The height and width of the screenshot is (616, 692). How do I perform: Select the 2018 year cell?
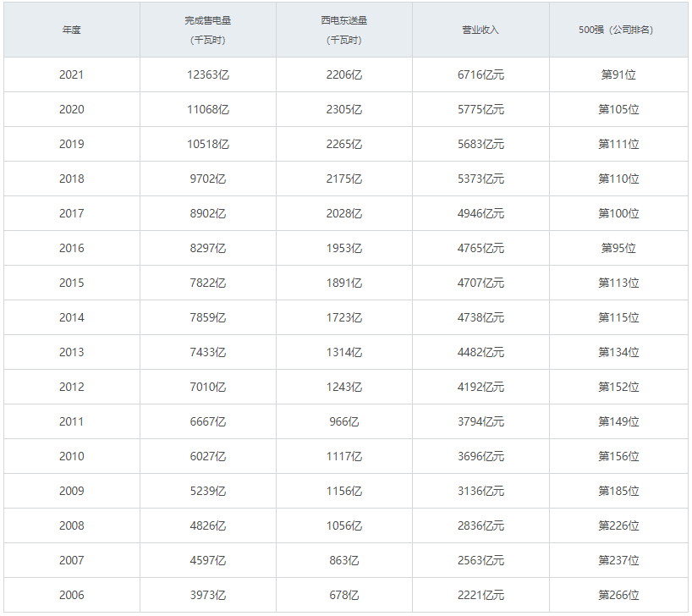click(72, 179)
